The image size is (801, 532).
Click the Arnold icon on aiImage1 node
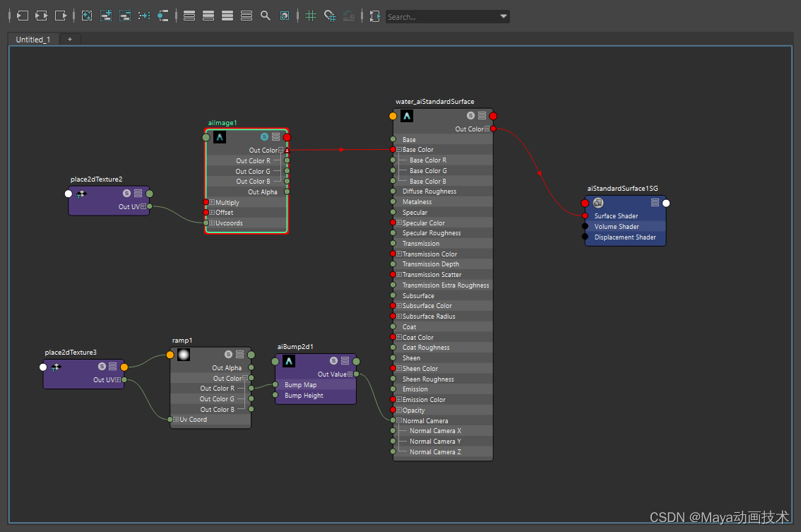220,137
